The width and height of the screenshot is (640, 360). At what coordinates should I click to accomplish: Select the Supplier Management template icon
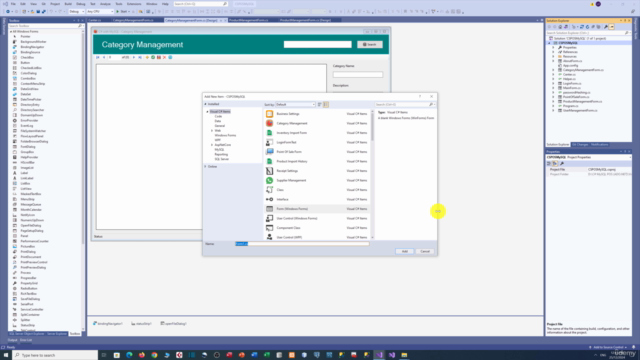(269, 180)
